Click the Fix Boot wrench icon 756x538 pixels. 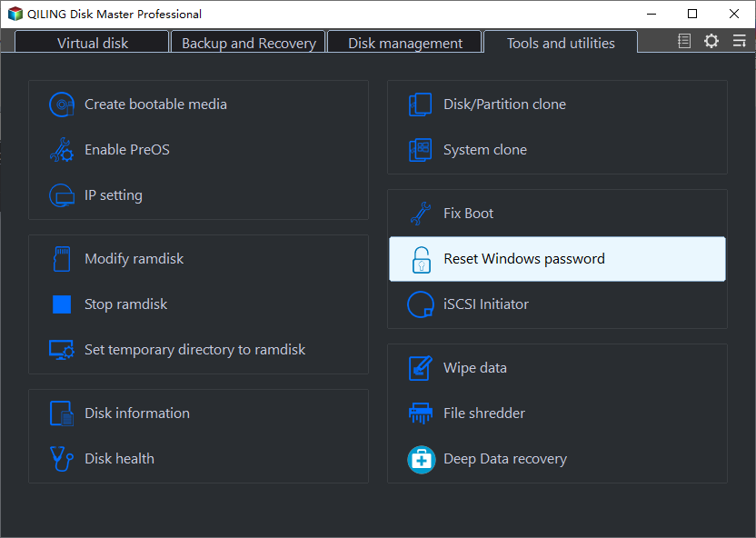[421, 213]
